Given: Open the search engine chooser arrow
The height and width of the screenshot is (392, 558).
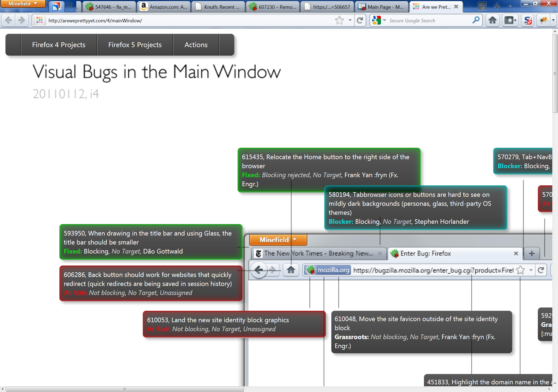Looking at the screenshot, I should 384,20.
